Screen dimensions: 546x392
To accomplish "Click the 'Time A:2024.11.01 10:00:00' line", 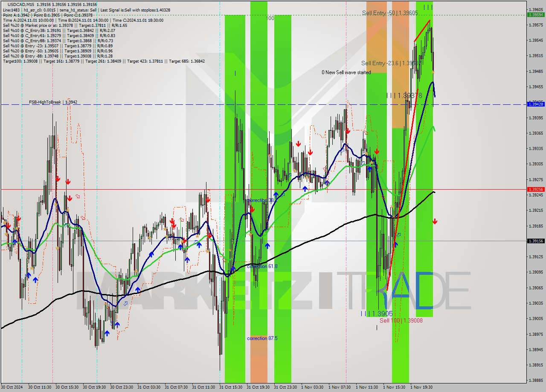I will pos(83,20).
